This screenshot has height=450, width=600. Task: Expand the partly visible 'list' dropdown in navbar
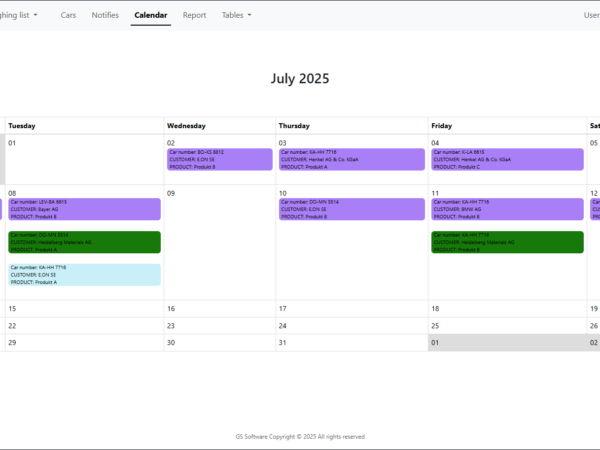point(19,15)
